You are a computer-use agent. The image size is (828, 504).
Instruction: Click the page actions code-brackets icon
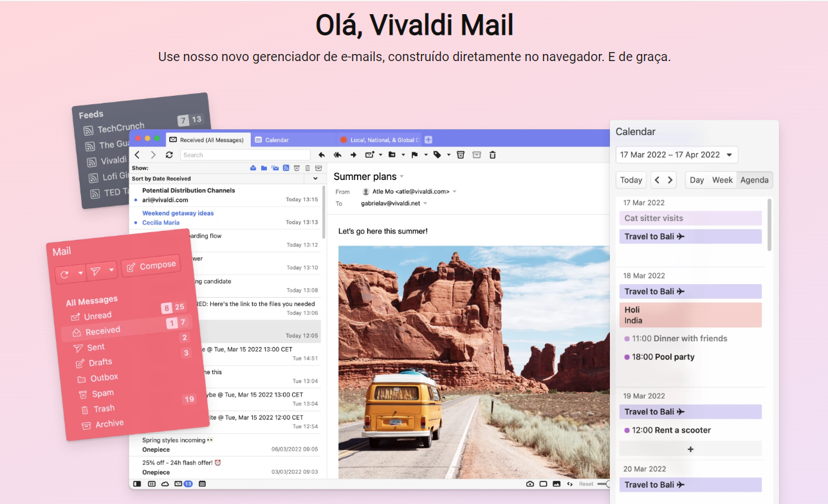click(570, 483)
